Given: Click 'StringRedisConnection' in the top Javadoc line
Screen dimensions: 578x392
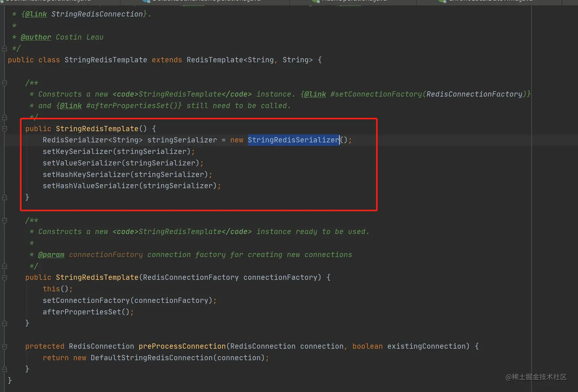Looking at the screenshot, I should 97,14.
